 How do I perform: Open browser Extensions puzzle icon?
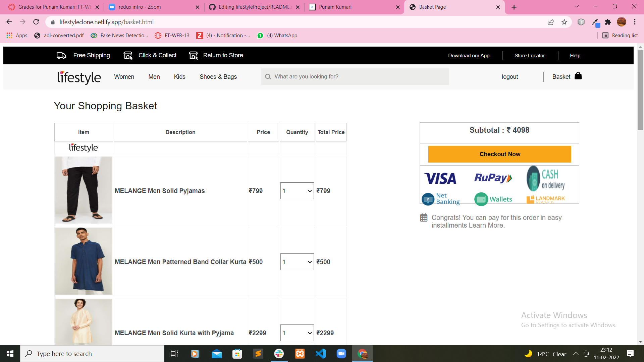[x=608, y=22]
